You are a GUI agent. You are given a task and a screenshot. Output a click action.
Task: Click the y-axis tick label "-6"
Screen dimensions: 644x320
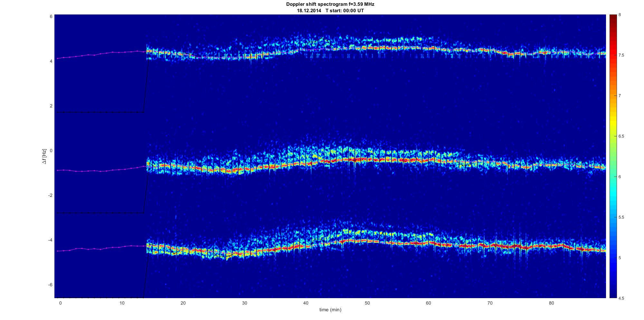(x=50, y=285)
